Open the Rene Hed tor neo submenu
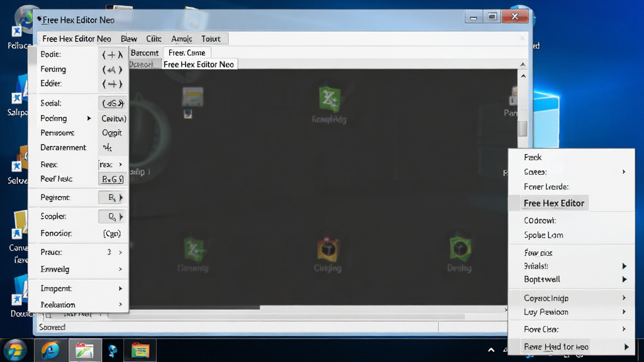 [571, 347]
